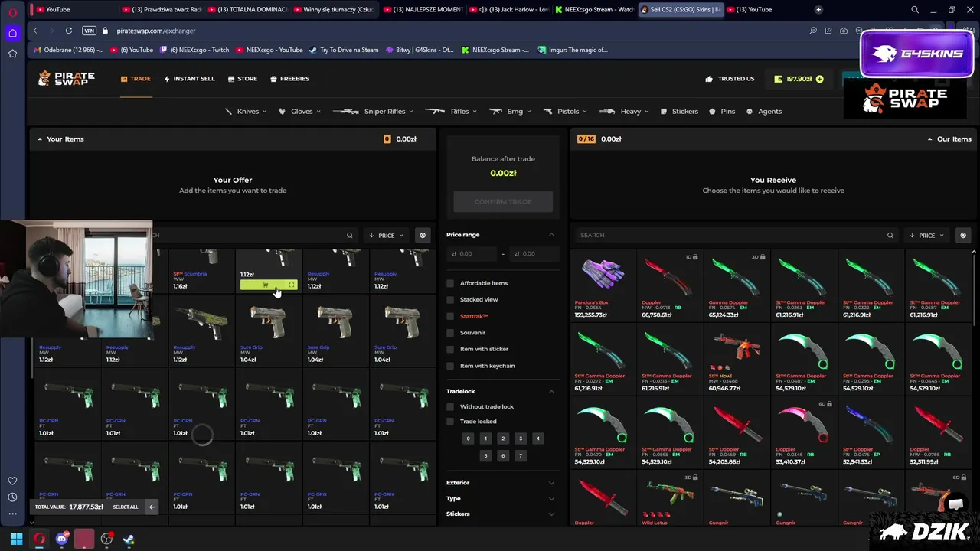Switch to NEEXcsgo Stream browser tab
The height and width of the screenshot is (551, 980).
click(595, 10)
